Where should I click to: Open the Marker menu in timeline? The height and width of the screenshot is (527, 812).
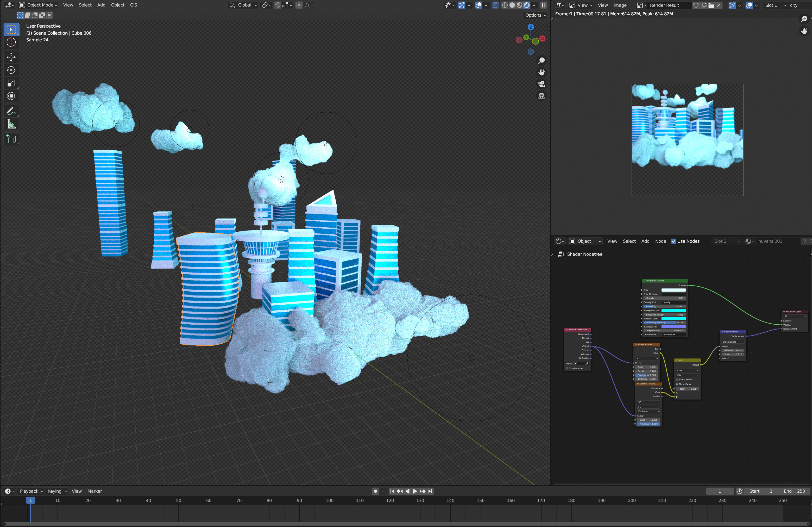[95, 491]
